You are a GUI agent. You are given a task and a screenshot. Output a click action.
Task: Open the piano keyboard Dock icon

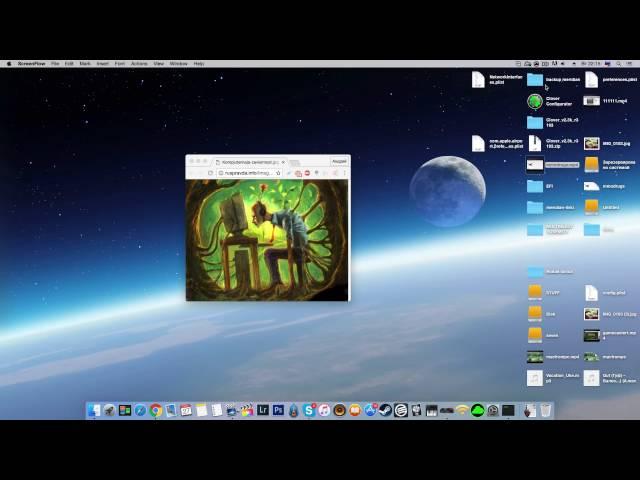[x=431, y=410]
